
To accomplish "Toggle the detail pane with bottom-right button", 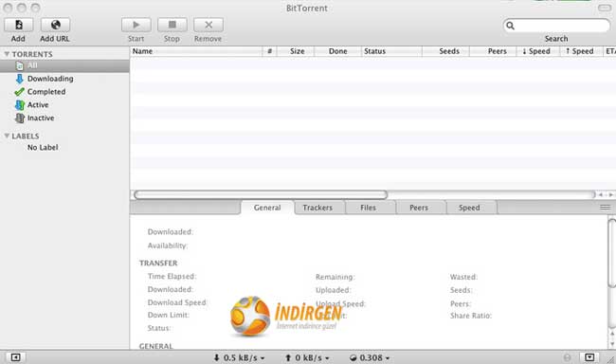I will point(589,357).
